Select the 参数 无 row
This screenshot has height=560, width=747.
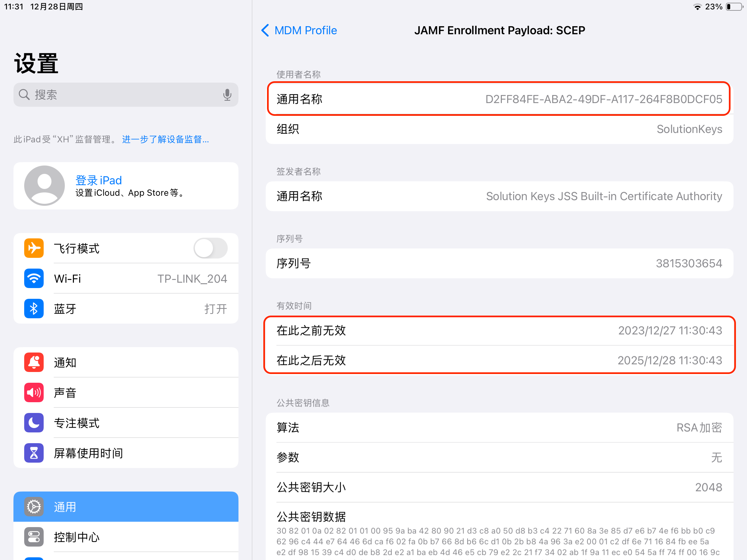coord(499,458)
